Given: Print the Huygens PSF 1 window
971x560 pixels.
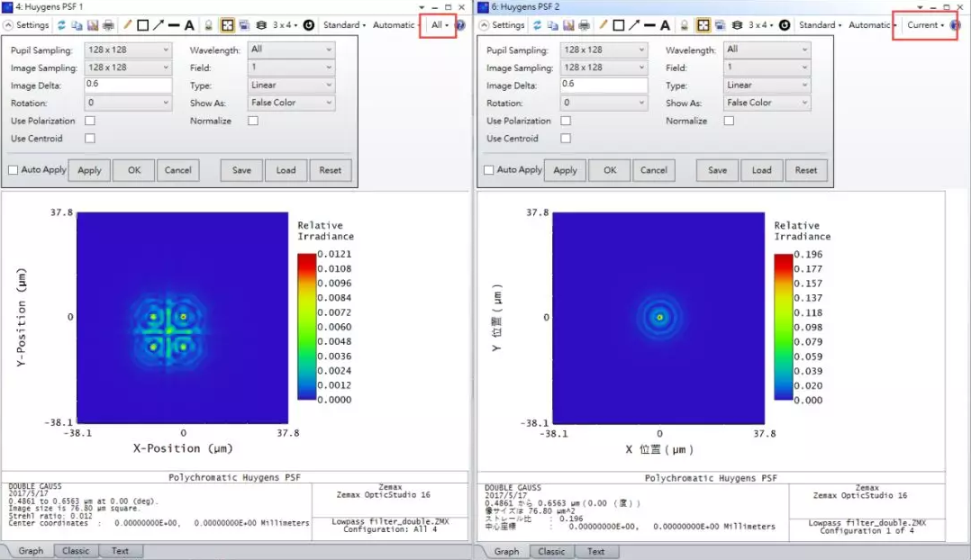Looking at the screenshot, I should point(108,25).
